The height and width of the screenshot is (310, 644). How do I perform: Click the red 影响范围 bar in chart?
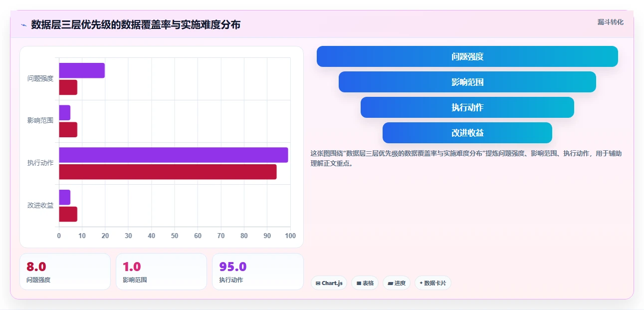coord(68,130)
